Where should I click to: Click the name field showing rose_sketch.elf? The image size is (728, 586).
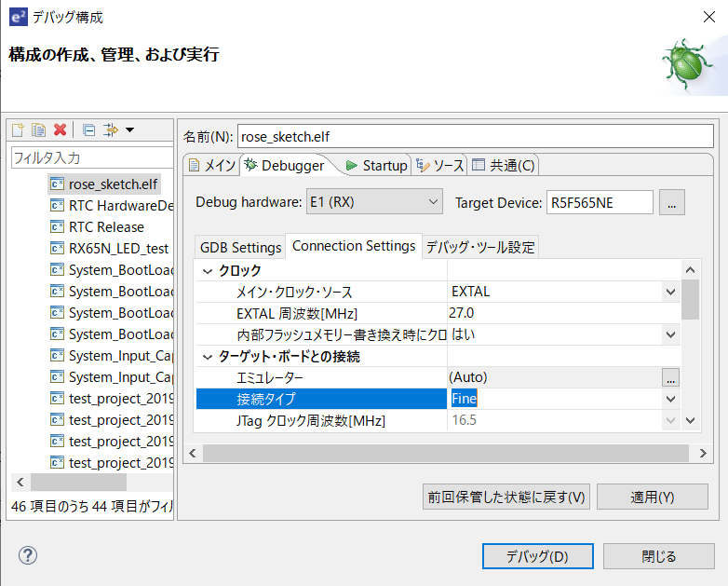[x=475, y=137]
